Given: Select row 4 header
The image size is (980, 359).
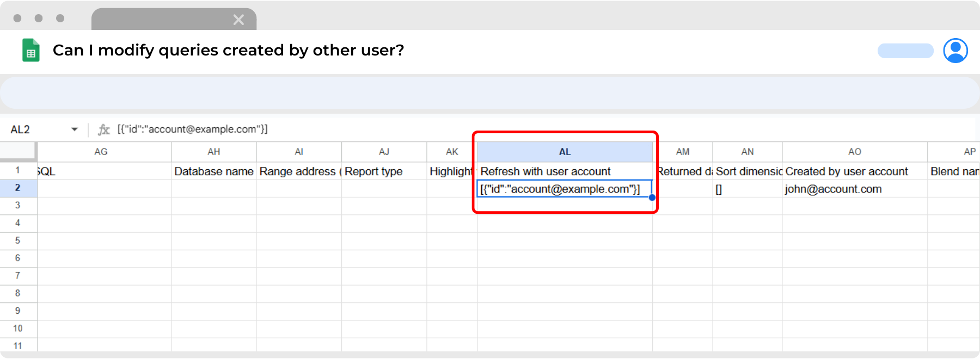Looking at the screenshot, I should pos(18,223).
